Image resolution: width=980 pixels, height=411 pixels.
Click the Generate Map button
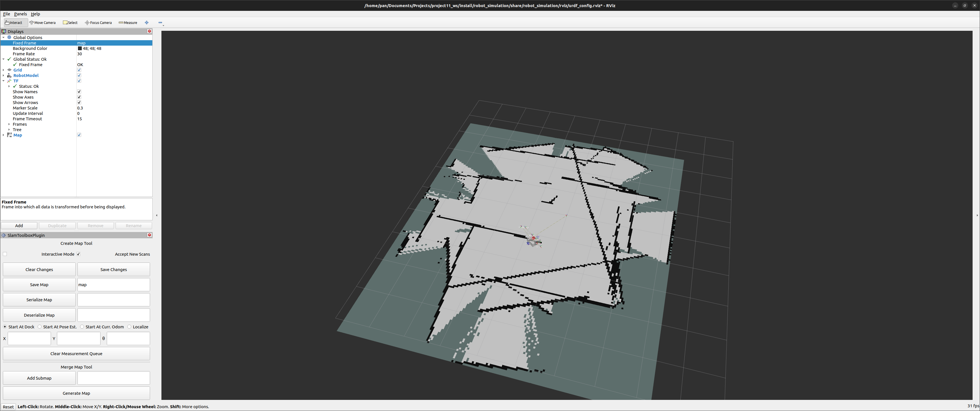point(77,393)
